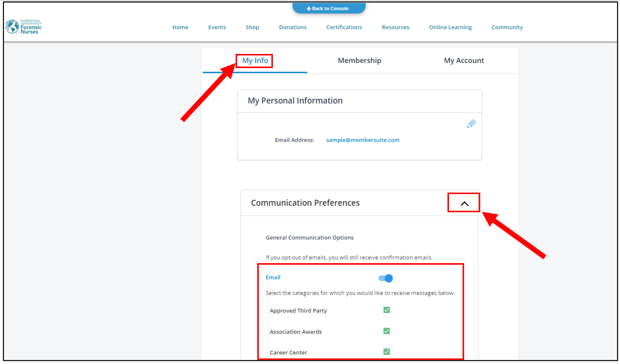Viewport: 620px width, 364px height.
Task: Open the Membership tab
Action: [359, 60]
